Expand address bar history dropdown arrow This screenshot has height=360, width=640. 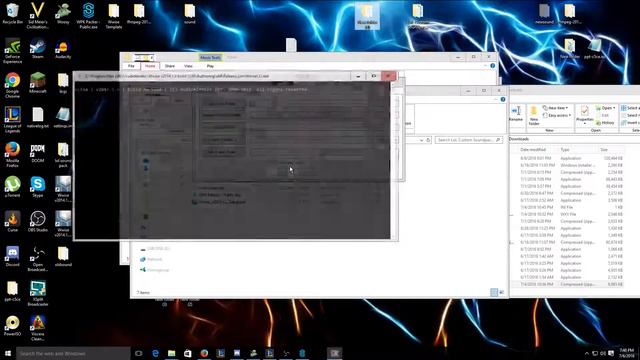pyautogui.click(x=421, y=140)
